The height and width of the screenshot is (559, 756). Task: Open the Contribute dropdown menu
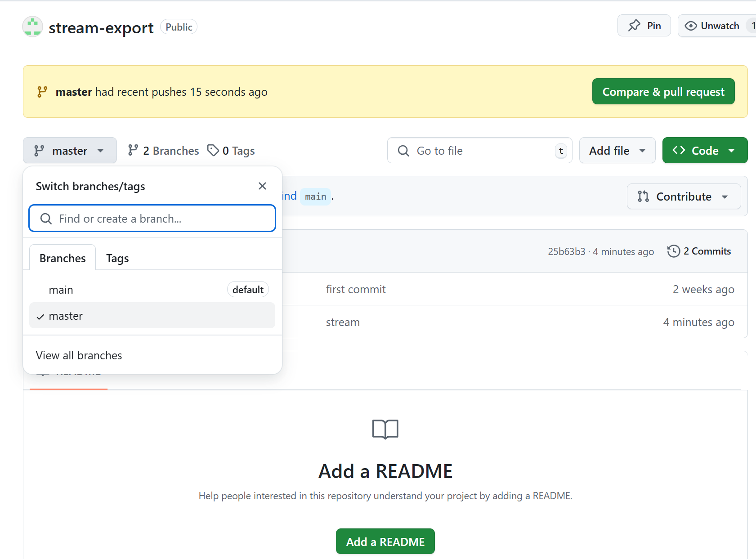click(x=684, y=197)
